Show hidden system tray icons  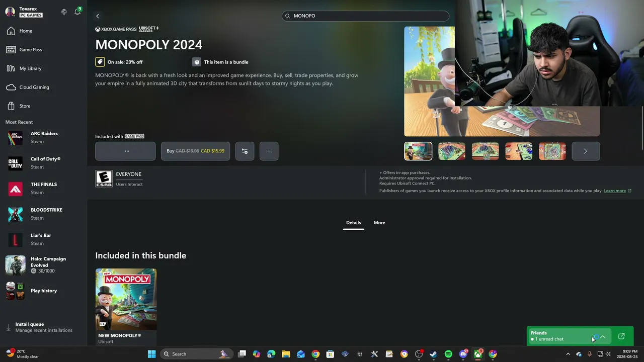pyautogui.click(x=568, y=354)
